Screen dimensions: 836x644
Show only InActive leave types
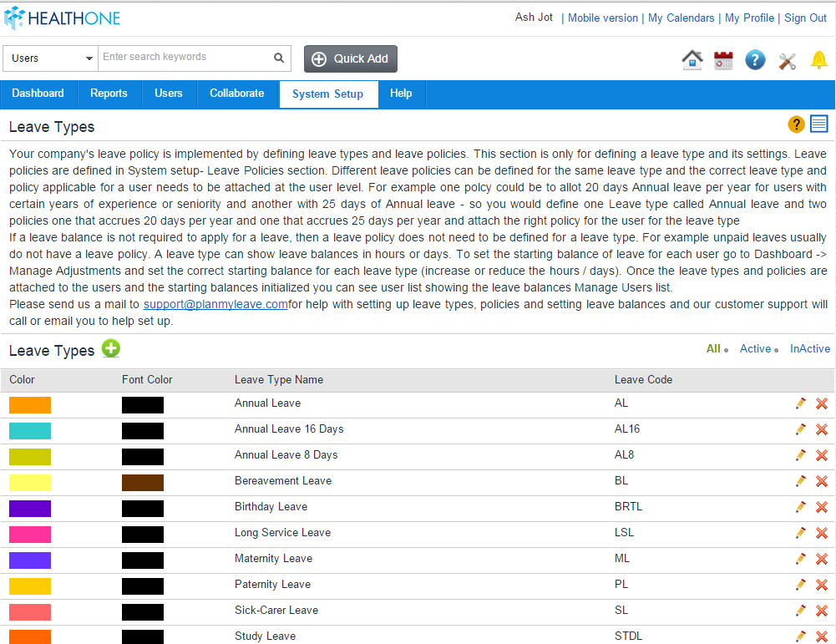[809, 349]
